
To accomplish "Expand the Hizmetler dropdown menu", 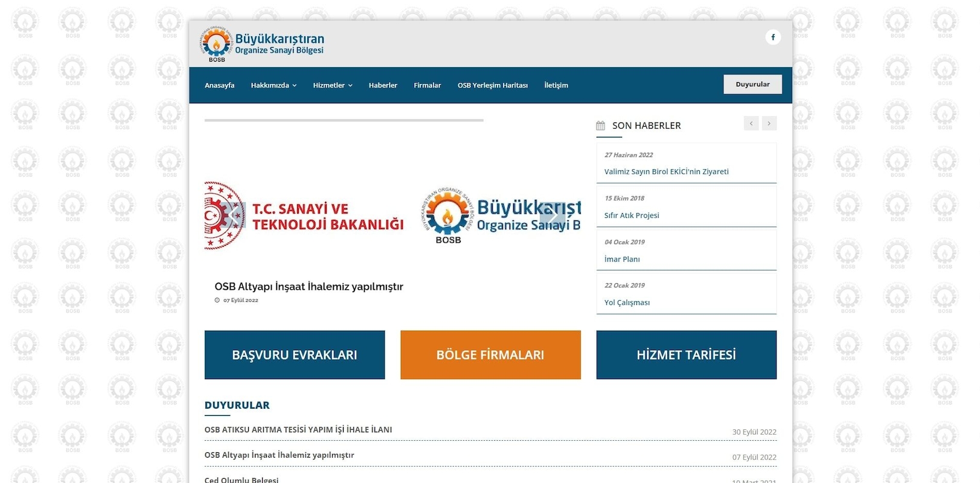I will pyautogui.click(x=333, y=85).
